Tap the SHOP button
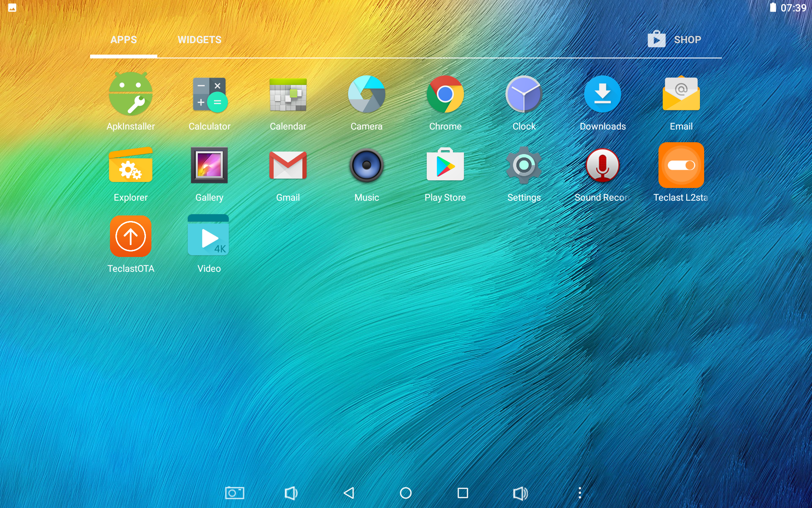This screenshot has height=508, width=812. [675, 40]
